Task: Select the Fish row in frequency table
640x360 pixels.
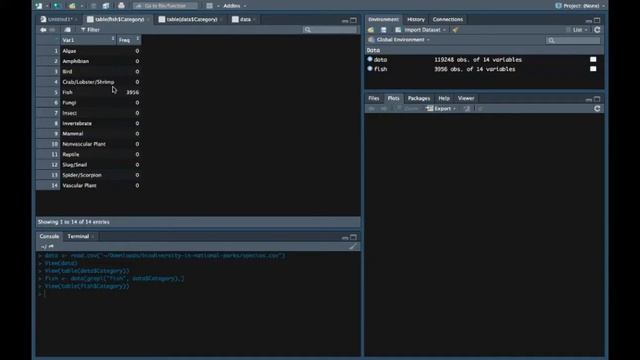Action: [x=89, y=92]
